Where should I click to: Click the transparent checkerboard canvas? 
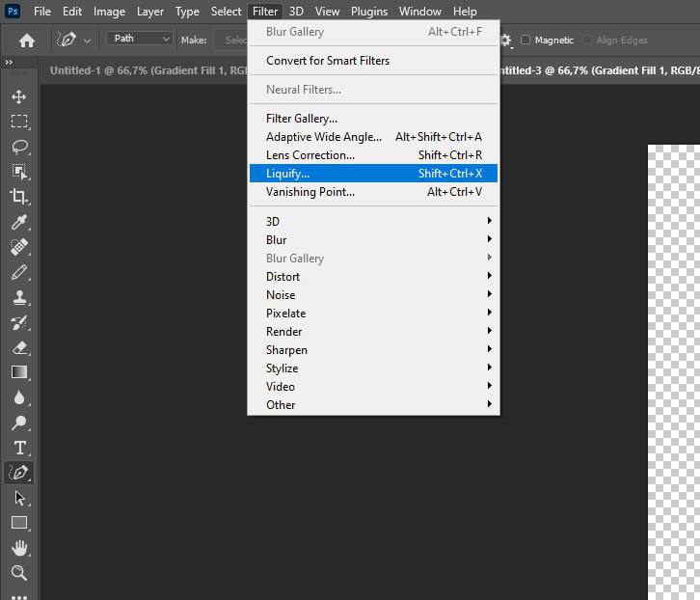tap(674, 372)
